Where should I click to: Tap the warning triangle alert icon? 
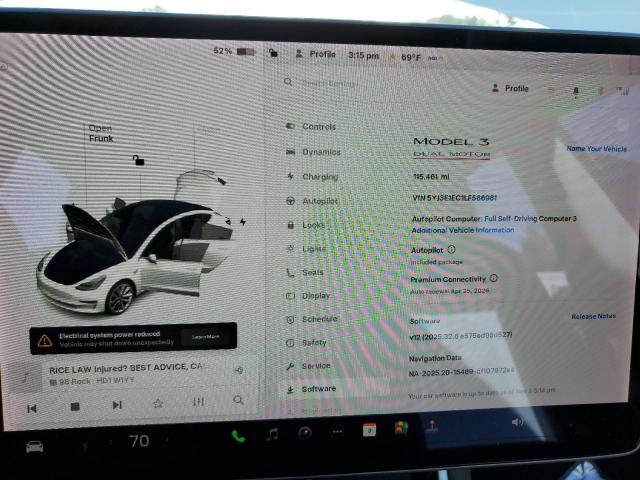pos(44,340)
